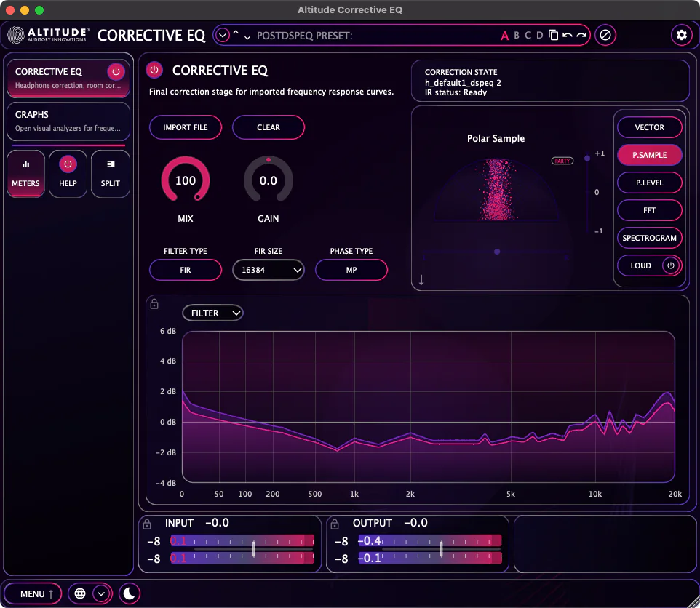Open the FILTER TYPE FIR selector
This screenshot has width=700, height=608.
tap(186, 270)
